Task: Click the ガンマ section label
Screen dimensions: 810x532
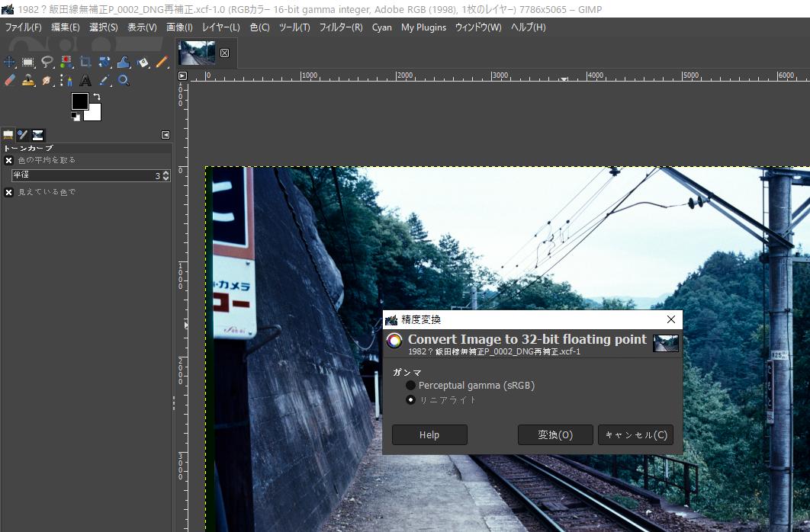Action: tap(407, 372)
